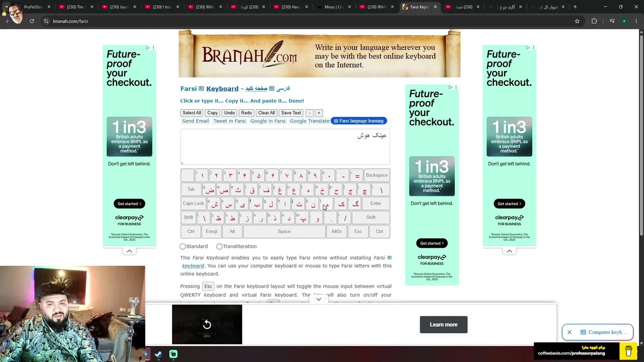
Task: Click Get started on the right Clearpay ad
Action: pos(509,204)
